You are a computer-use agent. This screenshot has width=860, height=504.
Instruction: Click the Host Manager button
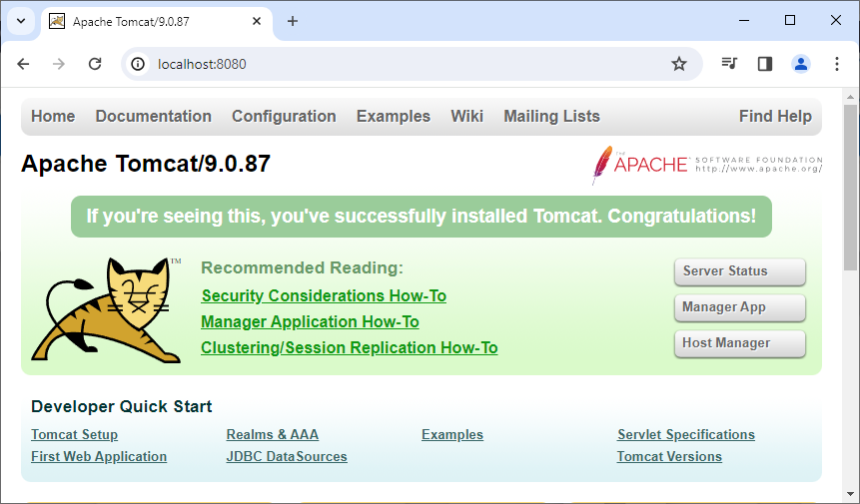click(x=740, y=343)
